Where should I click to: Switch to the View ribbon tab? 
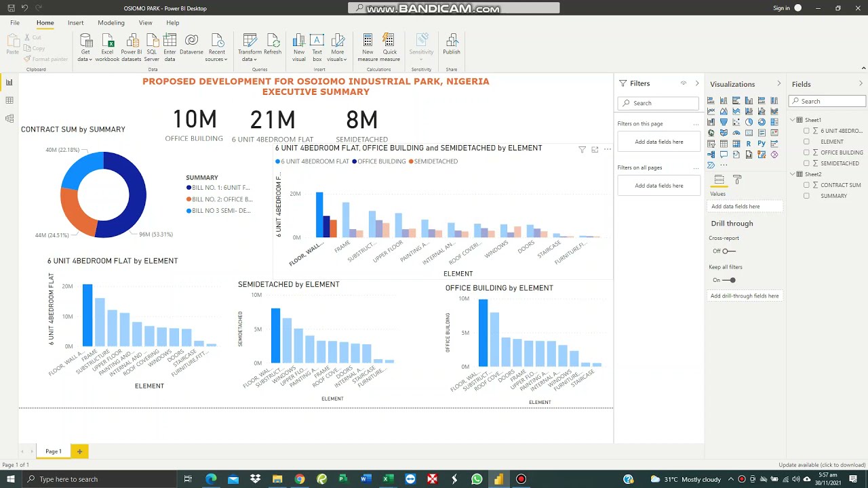tap(146, 23)
